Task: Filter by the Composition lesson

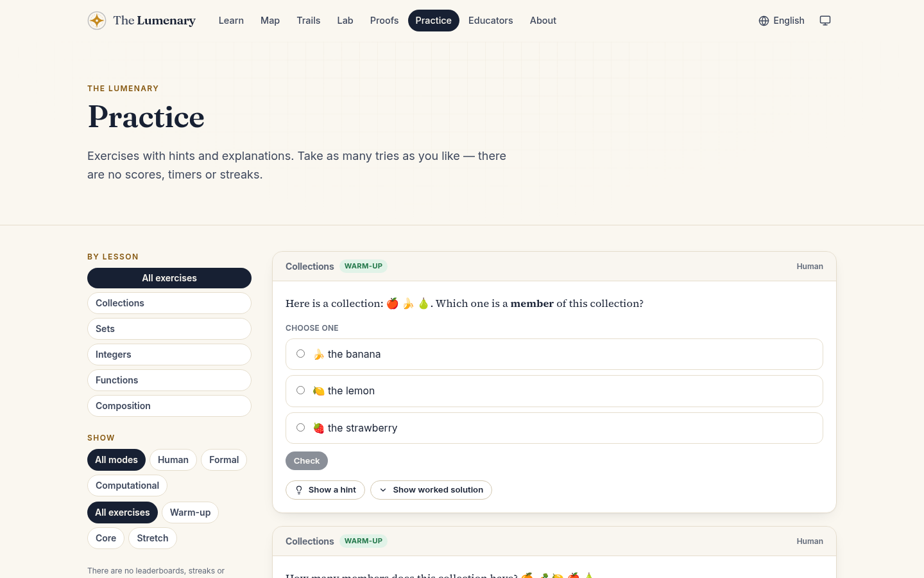Action: click(169, 406)
